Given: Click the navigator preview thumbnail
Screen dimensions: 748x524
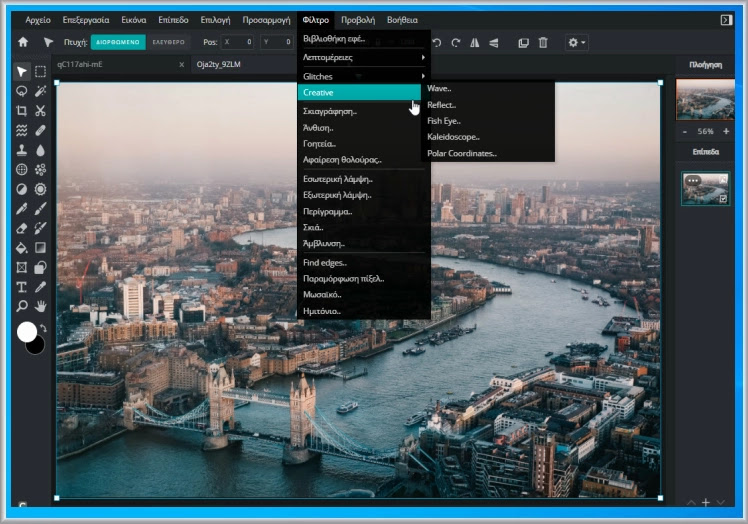Looking at the screenshot, I should point(705,99).
